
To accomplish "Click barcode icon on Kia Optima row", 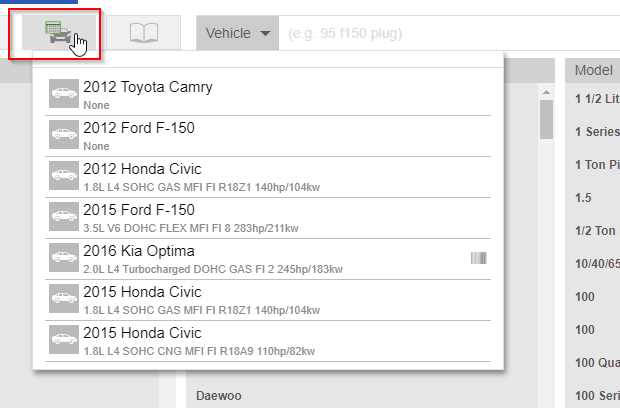I will point(479,258).
